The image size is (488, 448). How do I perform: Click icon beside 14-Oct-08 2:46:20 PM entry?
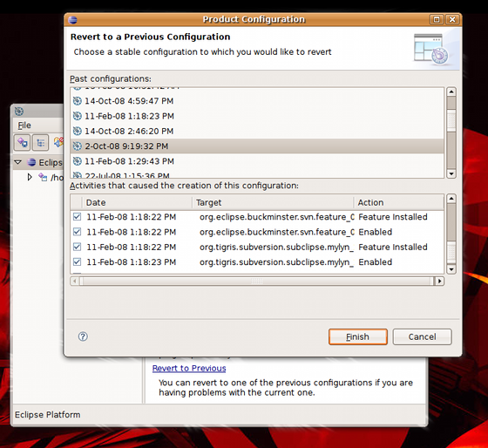pyautogui.click(x=77, y=131)
